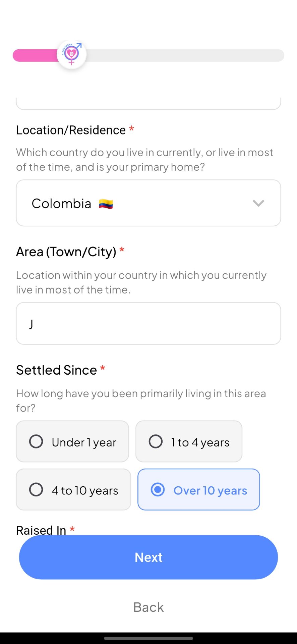Screen dimensions: 297x644
Task: Tap the Location/Residence label
Action: [x=71, y=130]
